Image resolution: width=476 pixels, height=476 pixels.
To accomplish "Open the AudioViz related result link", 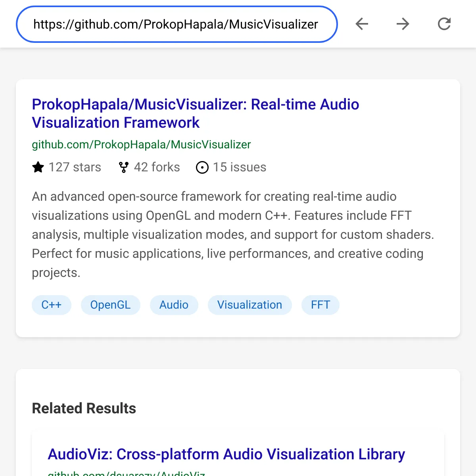I will coord(226,454).
